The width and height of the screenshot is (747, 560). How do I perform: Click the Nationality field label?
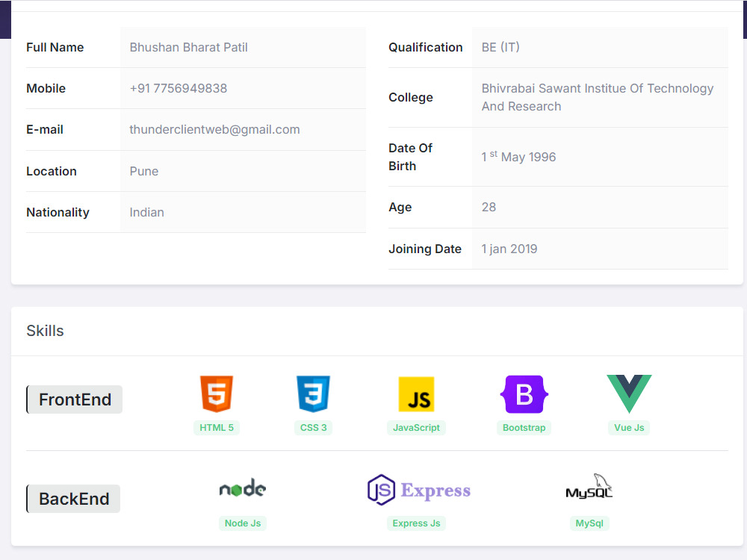coord(58,212)
